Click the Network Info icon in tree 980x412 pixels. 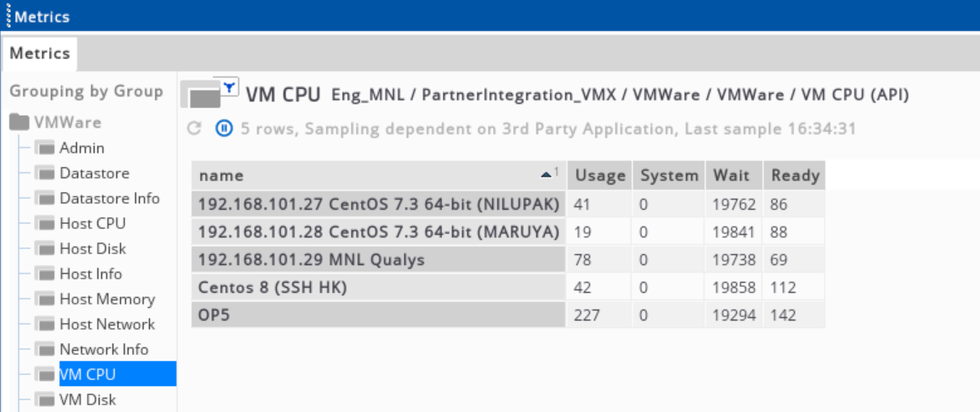pyautogui.click(x=45, y=349)
